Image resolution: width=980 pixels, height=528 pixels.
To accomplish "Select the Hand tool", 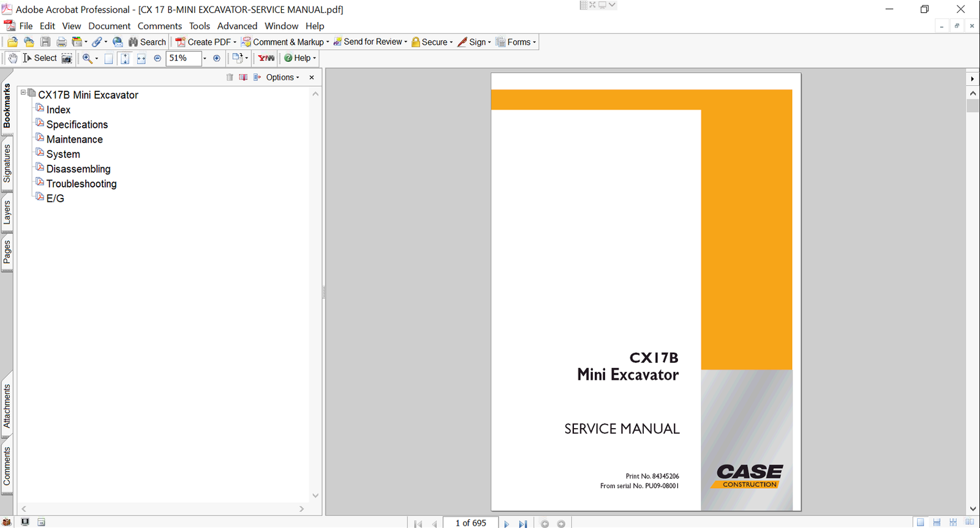I will coord(12,58).
